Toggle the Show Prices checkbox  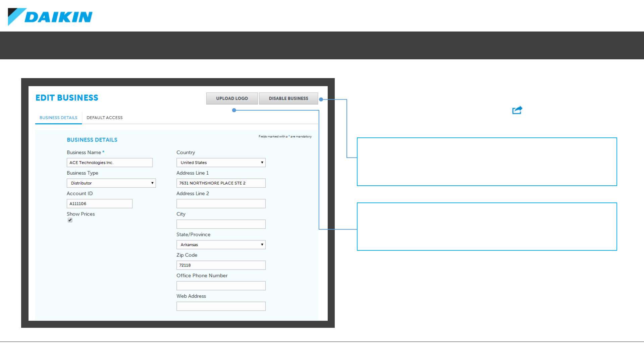[70, 220]
